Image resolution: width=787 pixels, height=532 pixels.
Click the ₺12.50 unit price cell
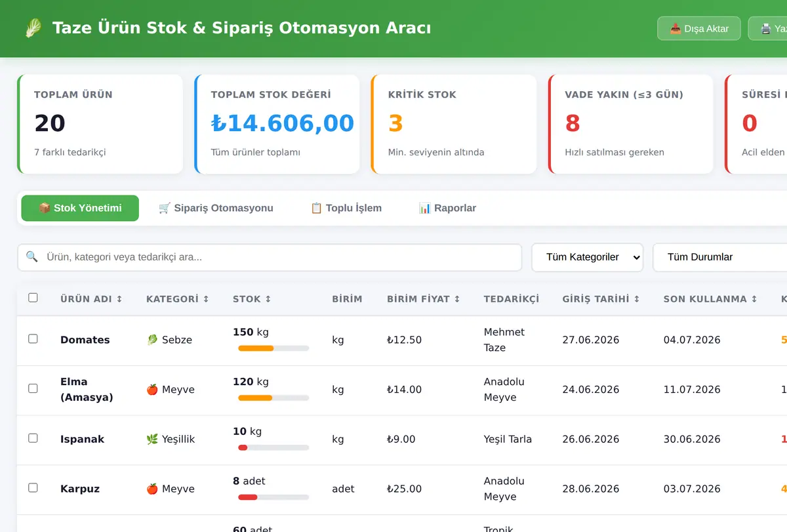pyautogui.click(x=405, y=340)
